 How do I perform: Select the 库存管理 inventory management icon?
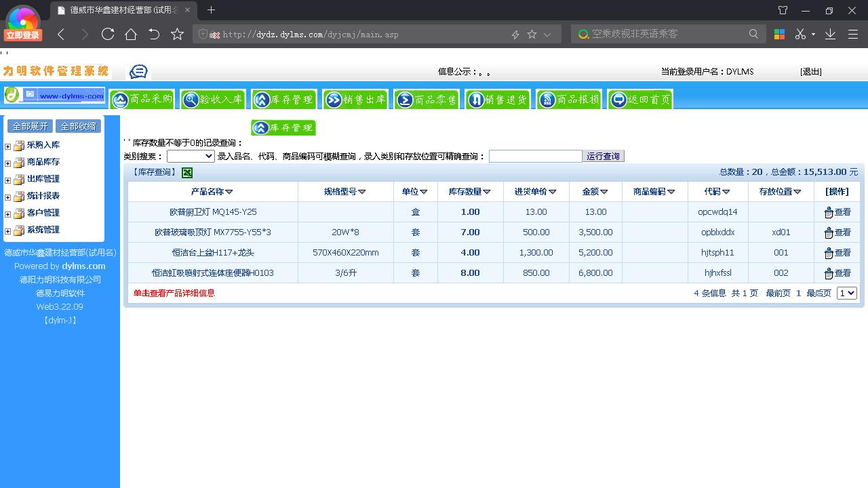[284, 99]
